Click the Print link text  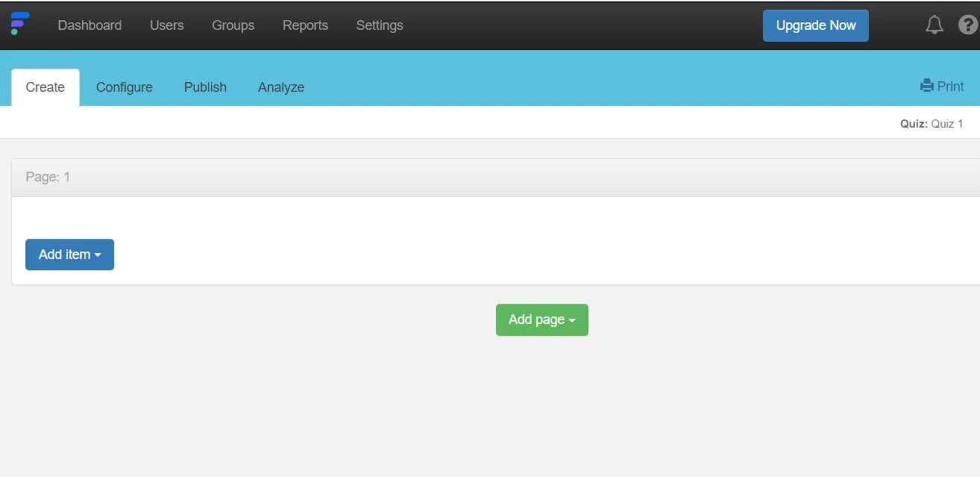[x=950, y=87]
